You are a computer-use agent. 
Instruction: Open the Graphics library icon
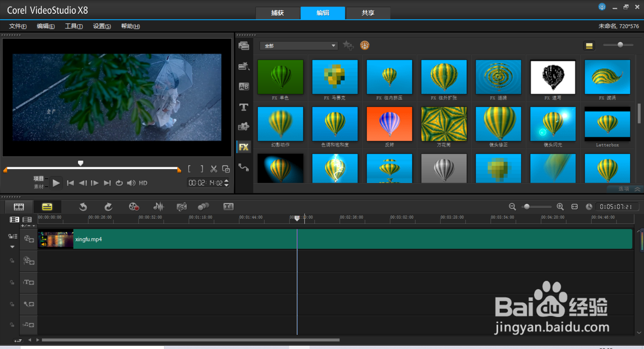244,127
